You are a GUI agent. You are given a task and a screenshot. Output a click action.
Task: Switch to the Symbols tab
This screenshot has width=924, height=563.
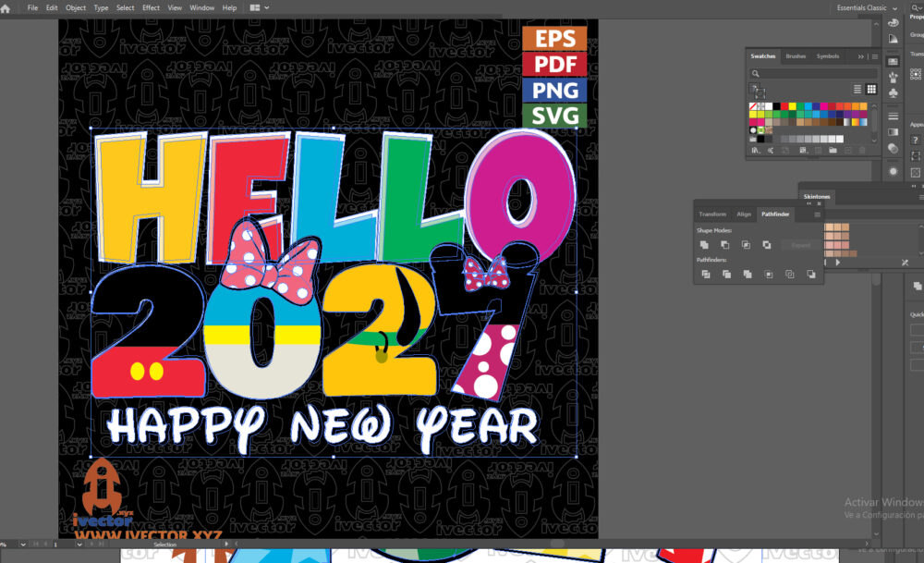(x=827, y=56)
